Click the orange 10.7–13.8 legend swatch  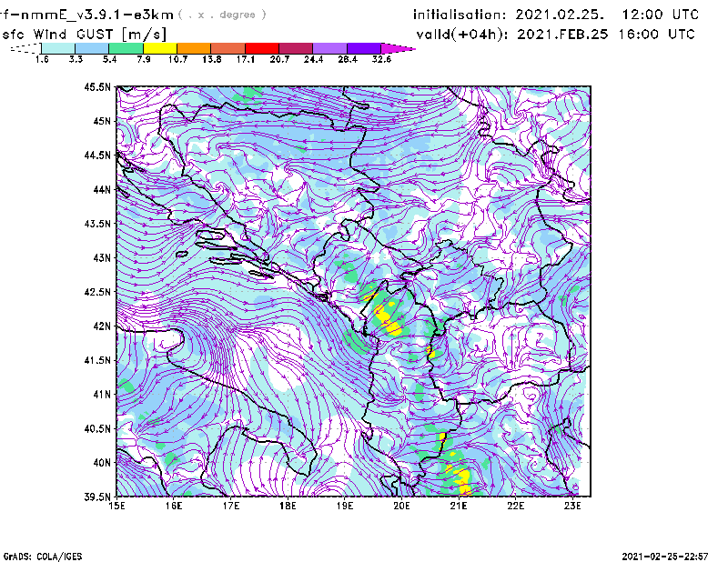(194, 48)
